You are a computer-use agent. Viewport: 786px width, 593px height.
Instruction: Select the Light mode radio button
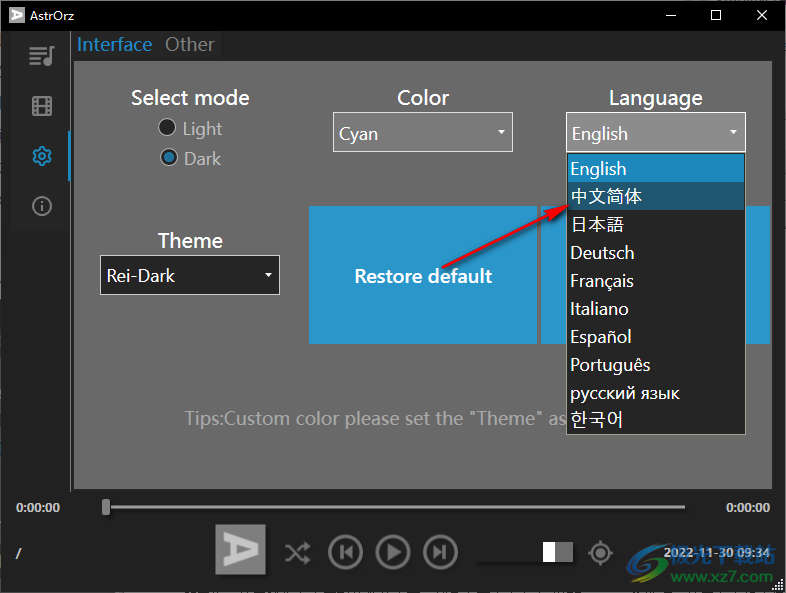pos(167,127)
